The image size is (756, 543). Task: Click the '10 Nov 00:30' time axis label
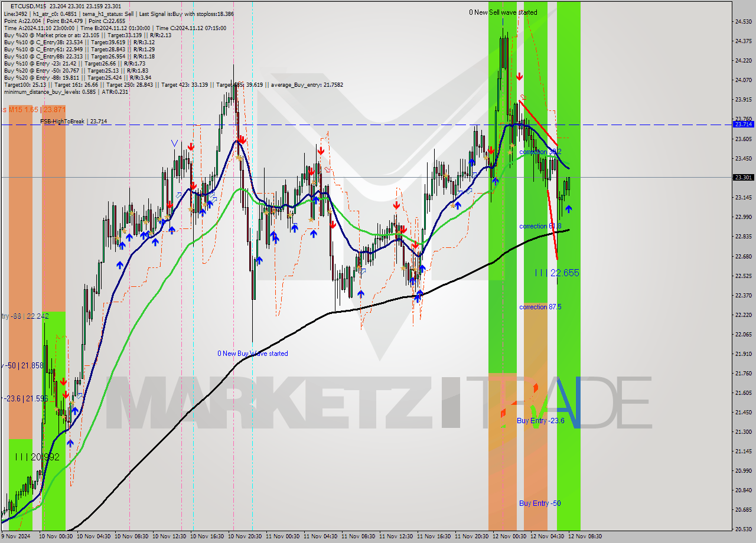57,537
